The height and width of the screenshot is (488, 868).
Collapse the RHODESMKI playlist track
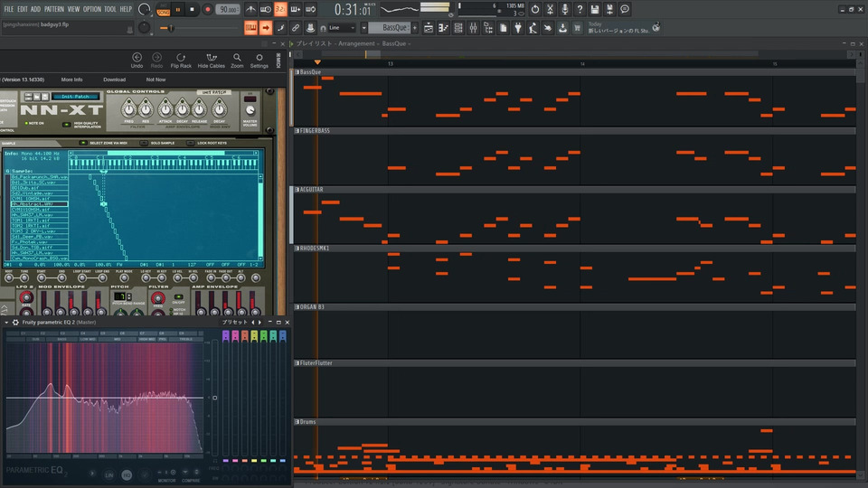click(297, 248)
